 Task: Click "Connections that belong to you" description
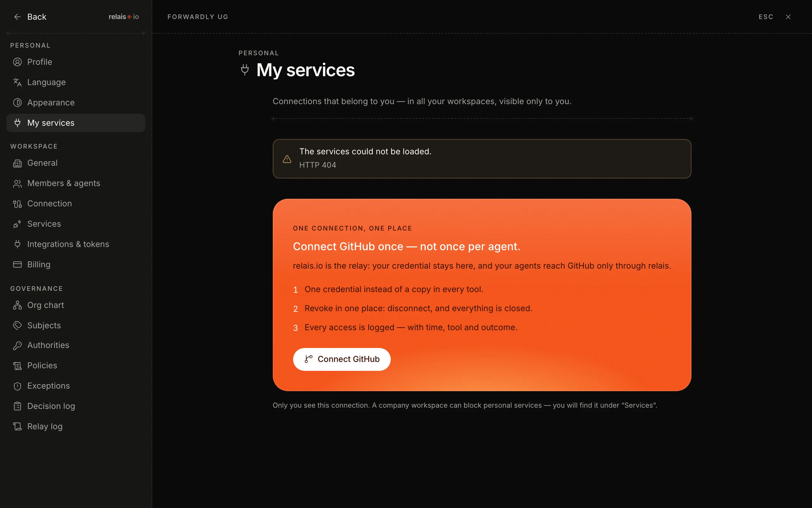pos(422,101)
